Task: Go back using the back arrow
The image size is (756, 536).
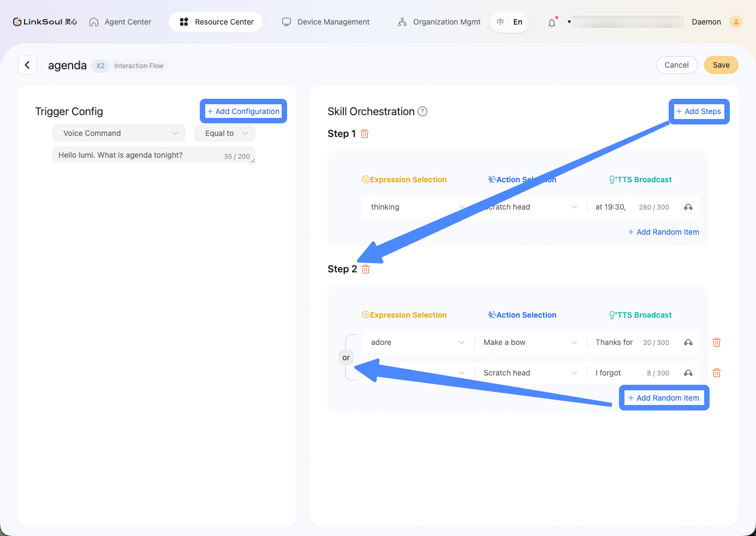Action: [27, 65]
